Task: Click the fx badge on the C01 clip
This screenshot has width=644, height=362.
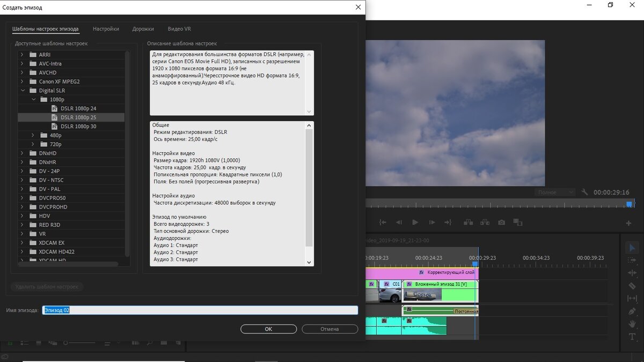Action: click(x=386, y=284)
